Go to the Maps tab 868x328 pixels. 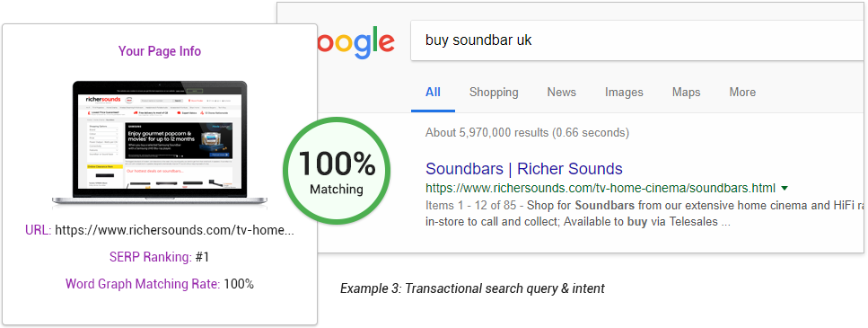click(x=686, y=93)
